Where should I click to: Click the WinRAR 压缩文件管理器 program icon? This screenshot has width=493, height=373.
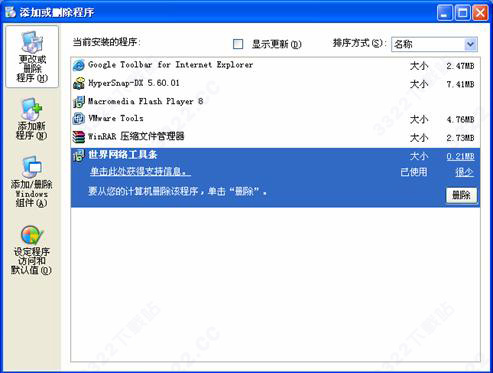point(79,137)
